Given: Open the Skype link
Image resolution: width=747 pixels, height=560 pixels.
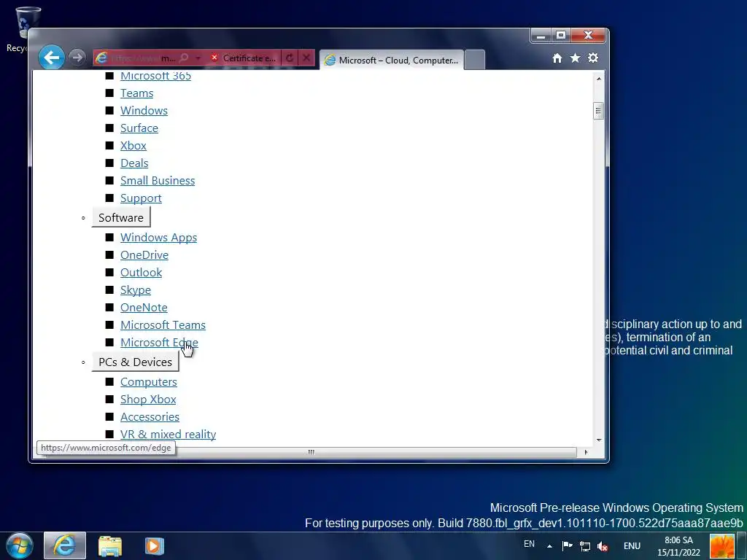Looking at the screenshot, I should 136,290.
